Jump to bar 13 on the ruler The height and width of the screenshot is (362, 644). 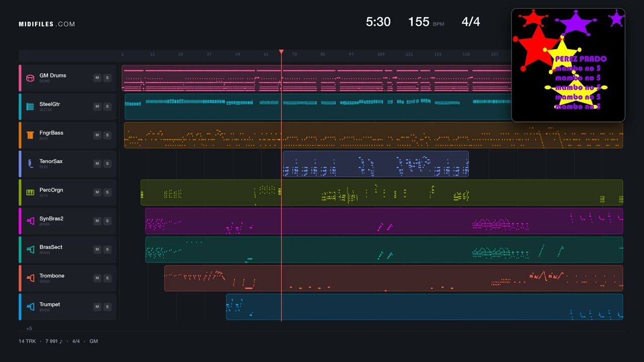click(152, 54)
